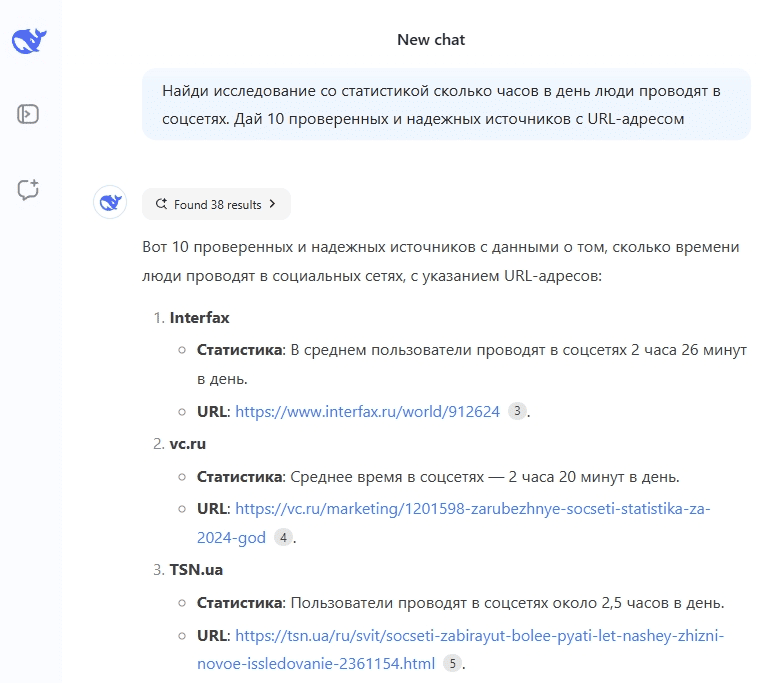Screen dimensions: 763x683
Task: Follow the vc.ru marketing statistics link
Action: tap(472, 508)
